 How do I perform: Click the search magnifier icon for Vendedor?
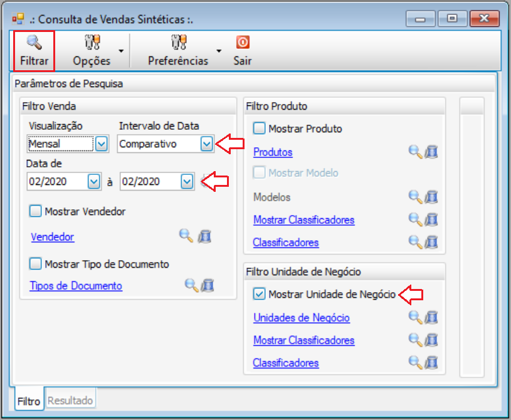[x=186, y=236]
